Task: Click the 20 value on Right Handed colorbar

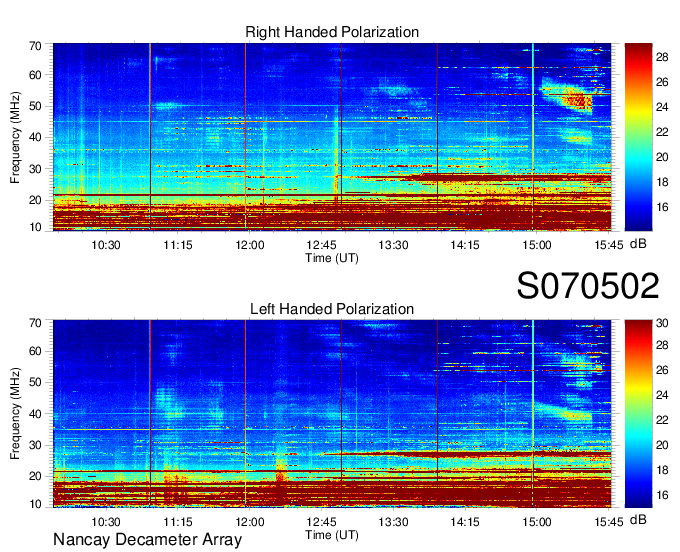Action: (x=662, y=157)
